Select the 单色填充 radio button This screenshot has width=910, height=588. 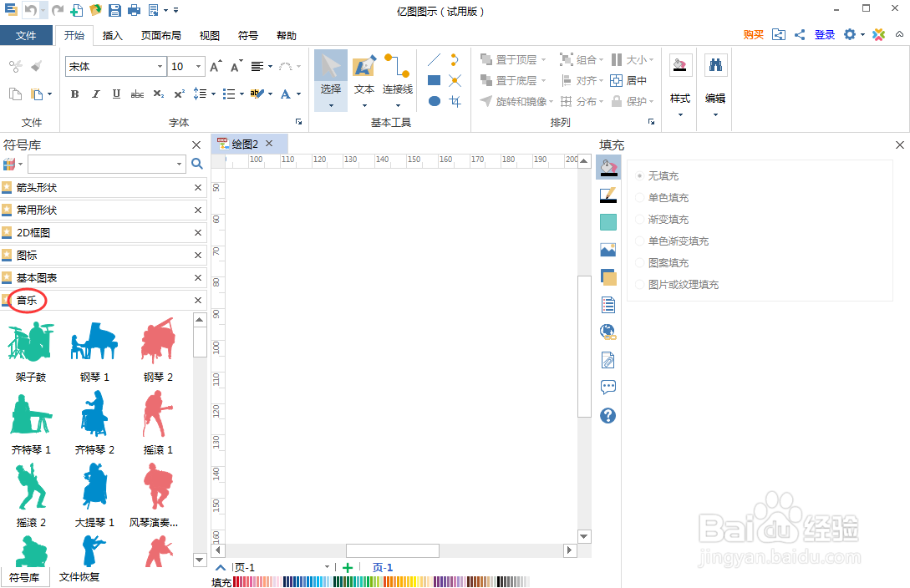point(640,197)
